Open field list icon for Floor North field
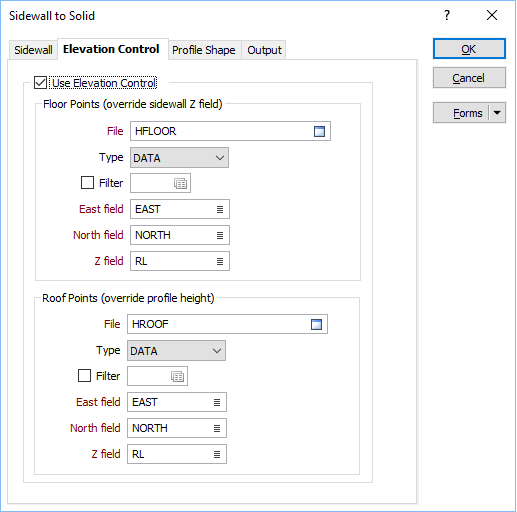 click(x=220, y=235)
